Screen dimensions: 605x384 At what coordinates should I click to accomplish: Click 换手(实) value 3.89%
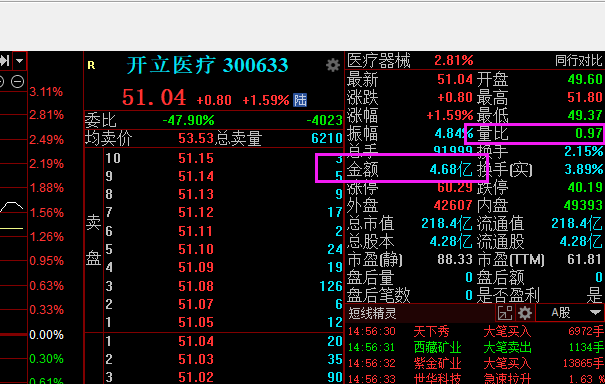[584, 169]
